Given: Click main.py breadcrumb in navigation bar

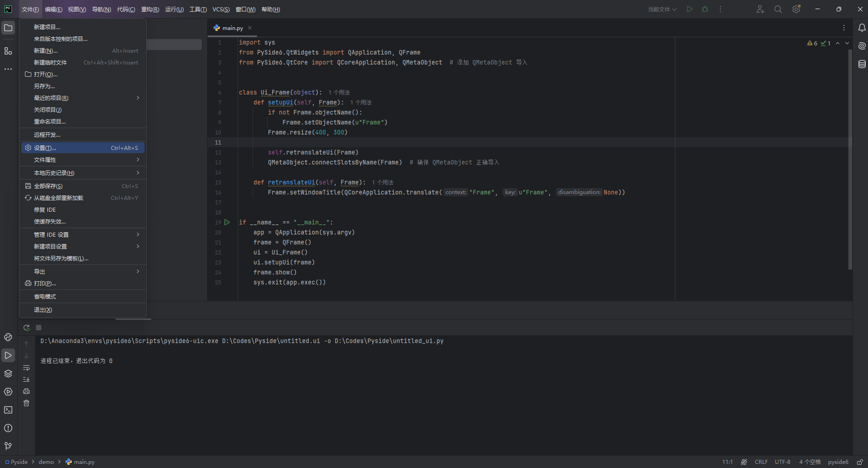Looking at the screenshot, I should point(80,462).
